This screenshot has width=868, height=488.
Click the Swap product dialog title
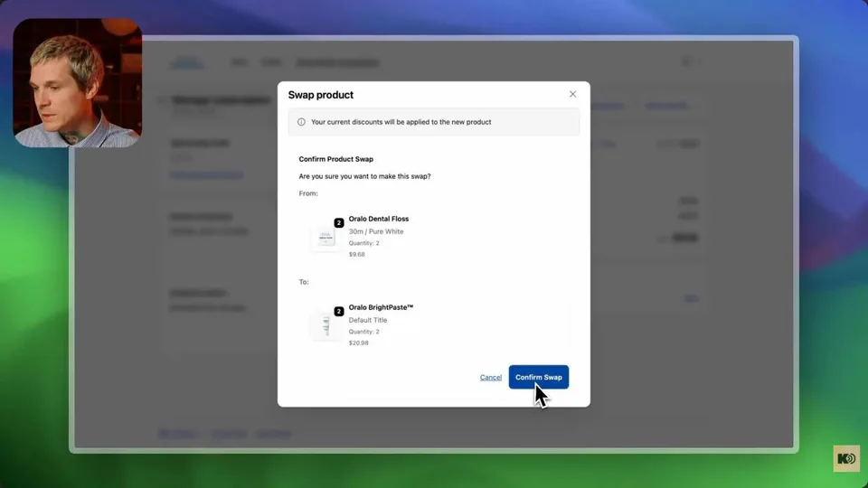click(x=320, y=95)
